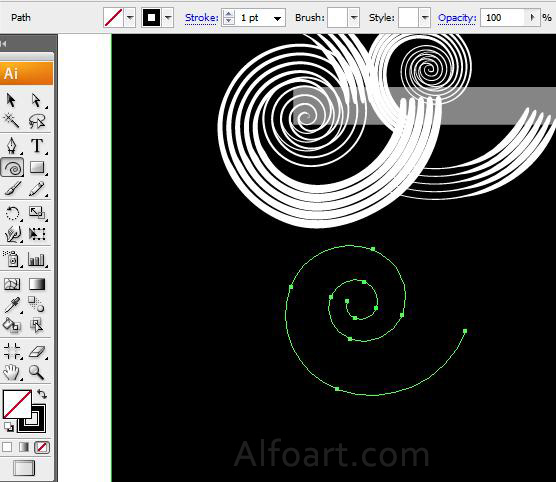The width and height of the screenshot is (556, 482).
Task: Select the Pencil tool
Action: tap(37, 188)
